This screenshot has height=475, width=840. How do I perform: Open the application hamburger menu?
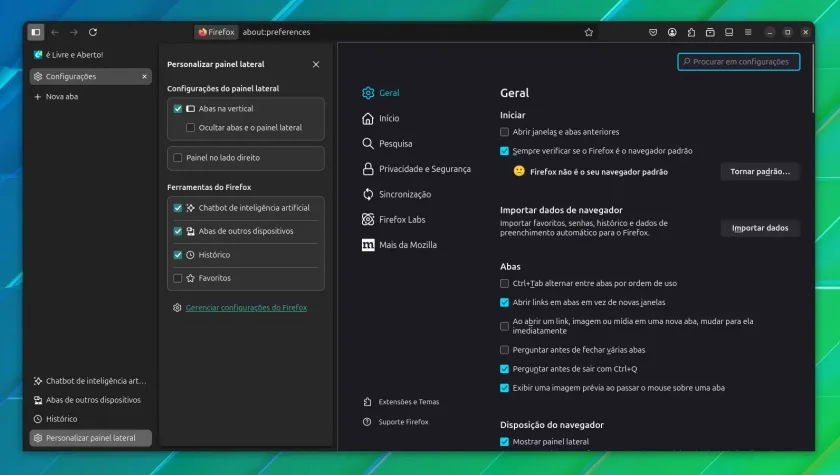coord(748,32)
